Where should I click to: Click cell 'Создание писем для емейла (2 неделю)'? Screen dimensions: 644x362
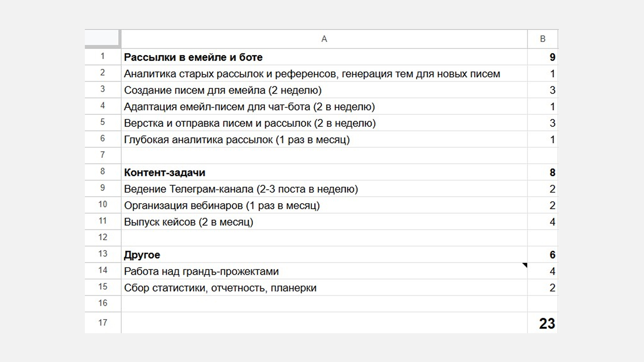point(324,90)
